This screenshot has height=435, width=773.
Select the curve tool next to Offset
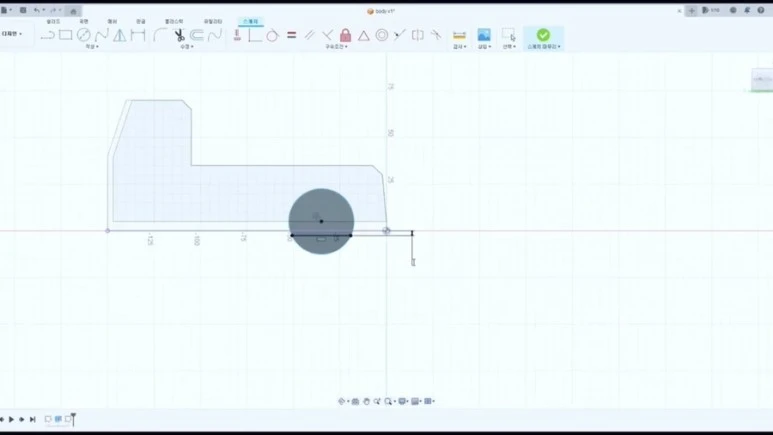(x=215, y=35)
